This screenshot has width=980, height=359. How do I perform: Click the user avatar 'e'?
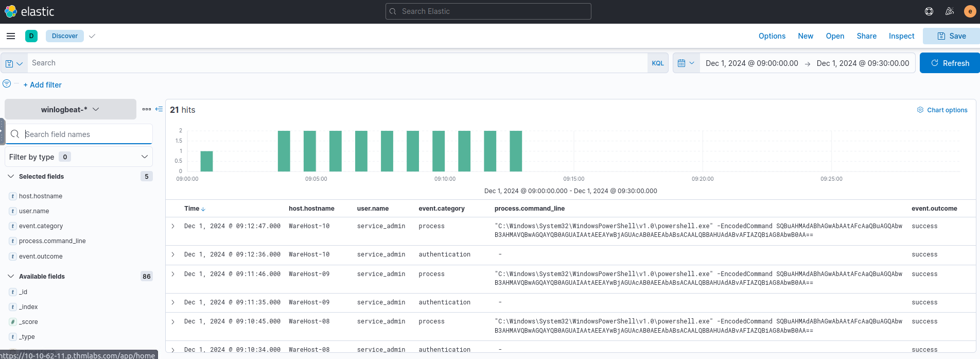[970, 11]
